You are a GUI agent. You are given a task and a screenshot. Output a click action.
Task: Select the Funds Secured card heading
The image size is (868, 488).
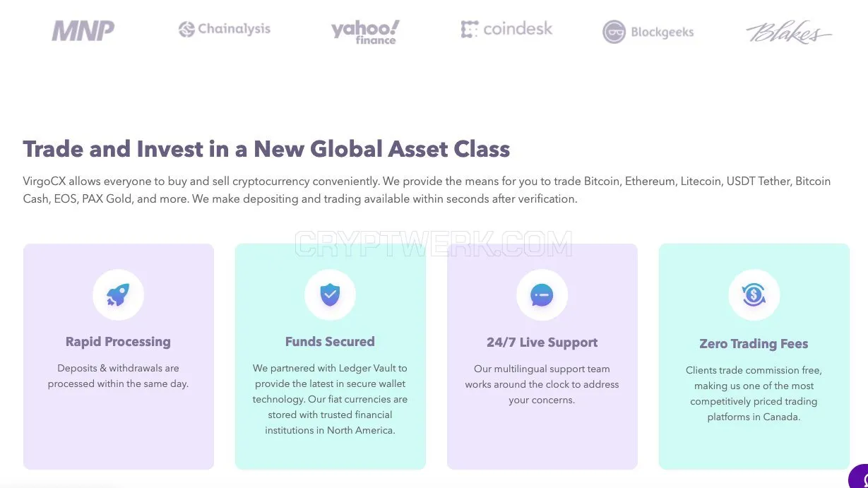330,342
